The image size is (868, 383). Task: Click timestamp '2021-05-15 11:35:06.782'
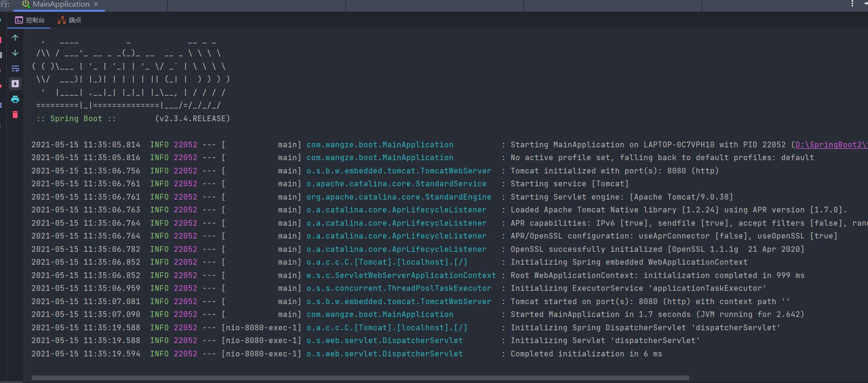pos(86,249)
